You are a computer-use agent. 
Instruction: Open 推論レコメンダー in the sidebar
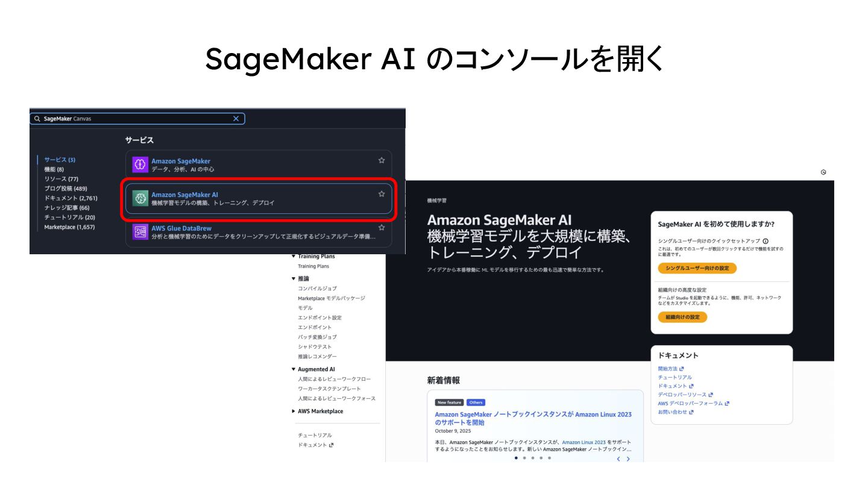pos(317,357)
